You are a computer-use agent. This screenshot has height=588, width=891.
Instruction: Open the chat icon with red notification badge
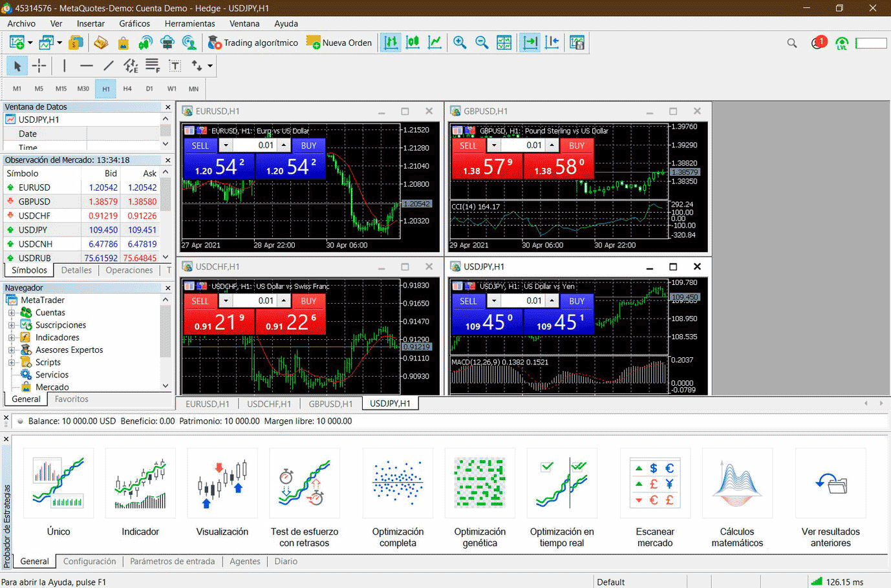tap(819, 43)
